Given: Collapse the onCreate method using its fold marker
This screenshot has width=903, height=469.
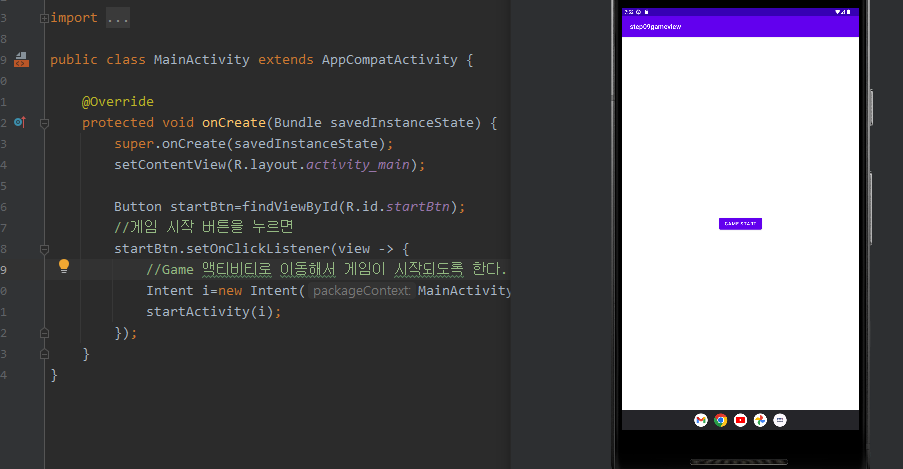Looking at the screenshot, I should [44, 123].
